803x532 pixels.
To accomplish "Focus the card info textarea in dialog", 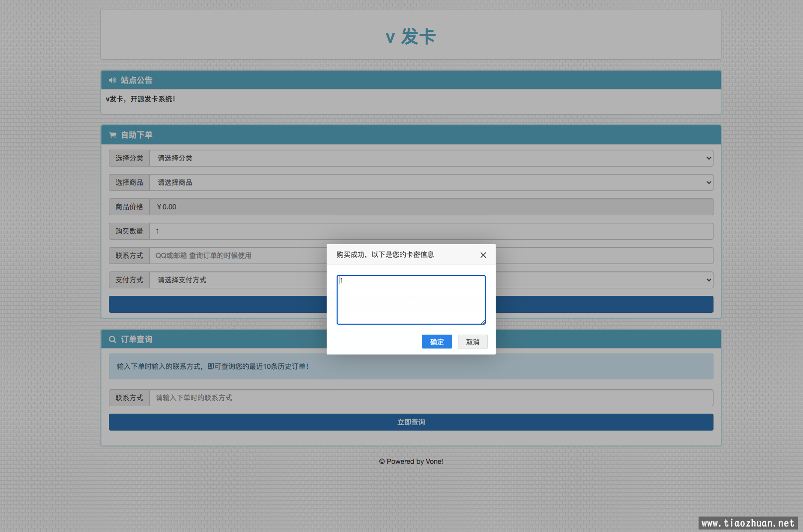I will pos(411,300).
